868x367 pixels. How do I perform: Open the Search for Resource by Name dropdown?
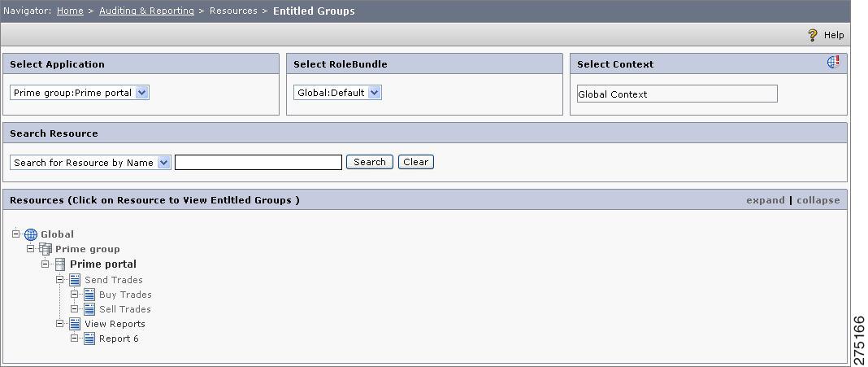tap(90, 163)
